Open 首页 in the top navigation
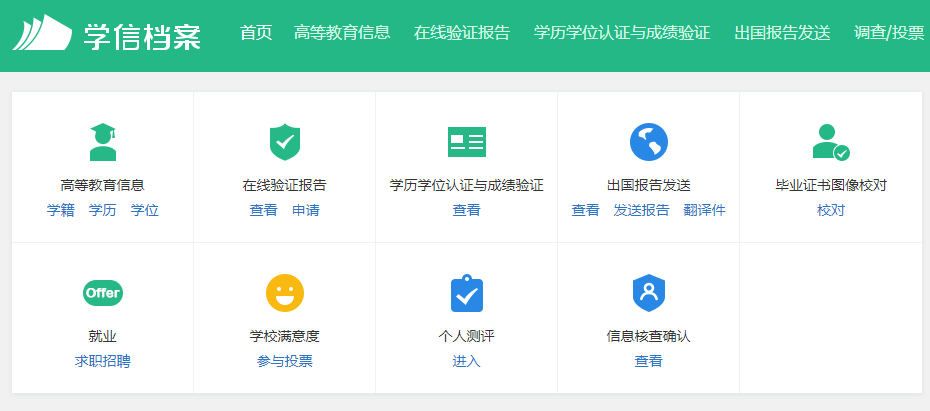 (x=256, y=33)
